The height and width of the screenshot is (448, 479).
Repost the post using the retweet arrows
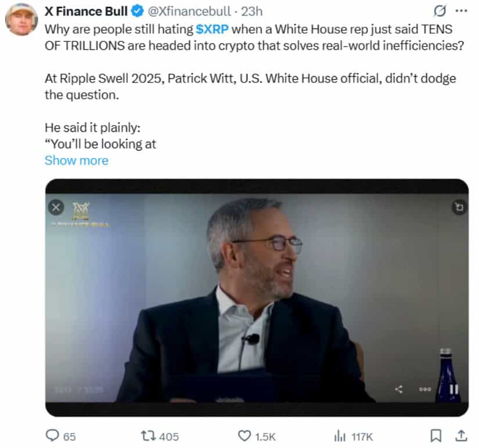point(149,435)
